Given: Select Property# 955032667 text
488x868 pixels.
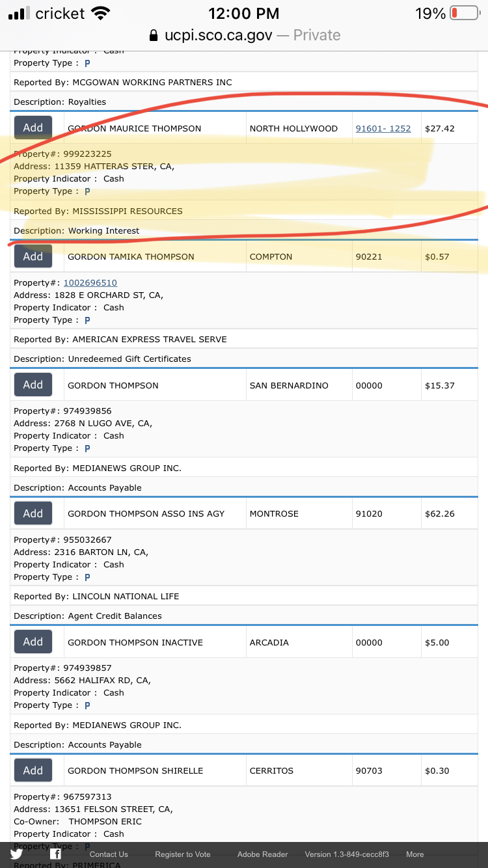Looking at the screenshot, I should coord(62,539).
